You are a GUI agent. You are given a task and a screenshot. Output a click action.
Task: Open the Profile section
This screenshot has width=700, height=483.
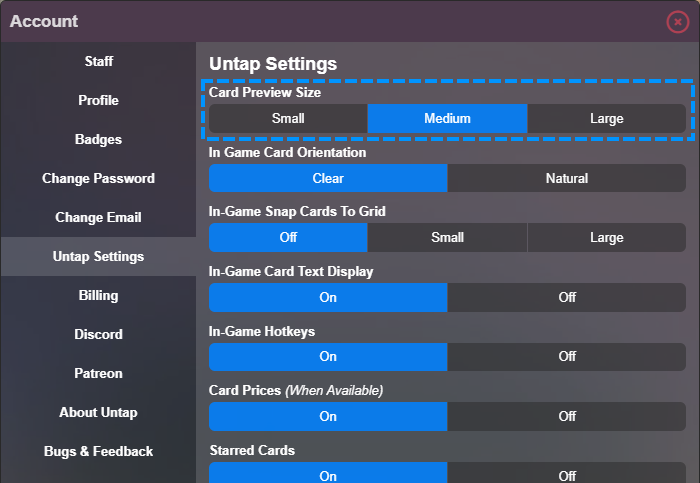click(98, 100)
